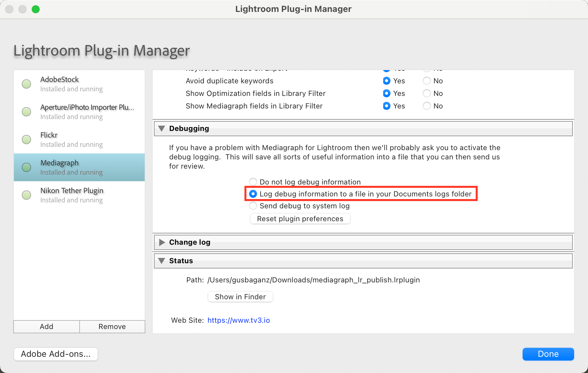This screenshot has width=588, height=373.
Task: Click the Done button
Action: (548, 354)
